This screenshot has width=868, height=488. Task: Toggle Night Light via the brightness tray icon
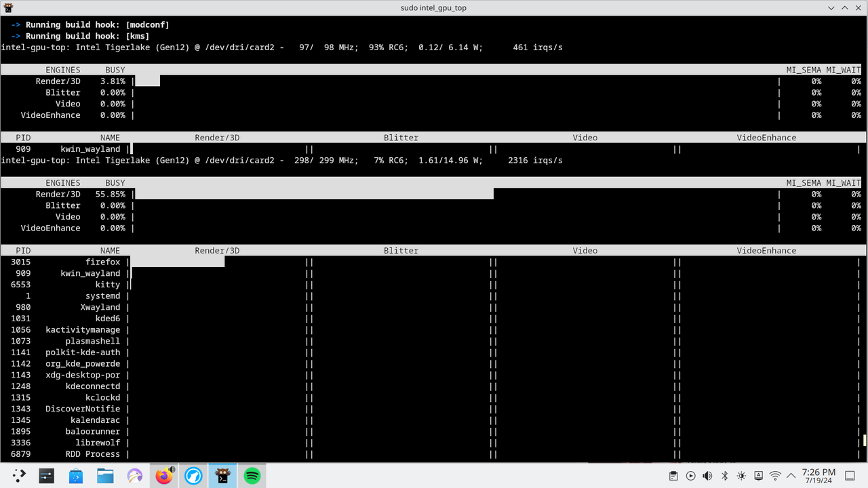pyautogui.click(x=741, y=476)
